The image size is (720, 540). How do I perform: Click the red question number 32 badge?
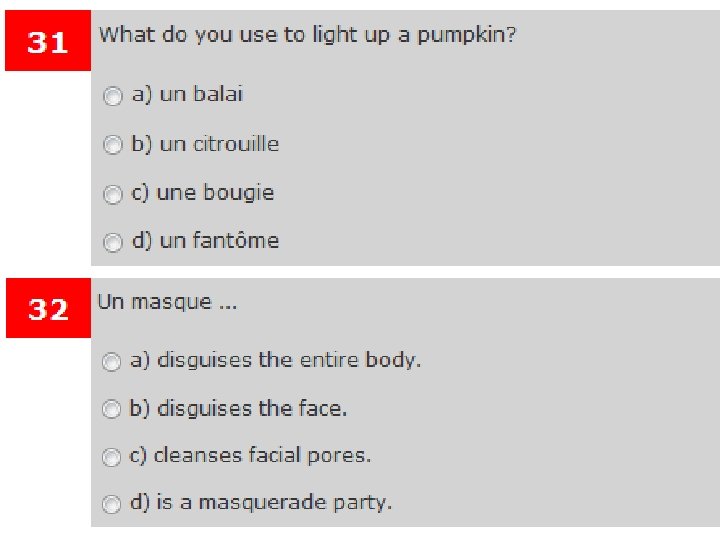pos(48,310)
